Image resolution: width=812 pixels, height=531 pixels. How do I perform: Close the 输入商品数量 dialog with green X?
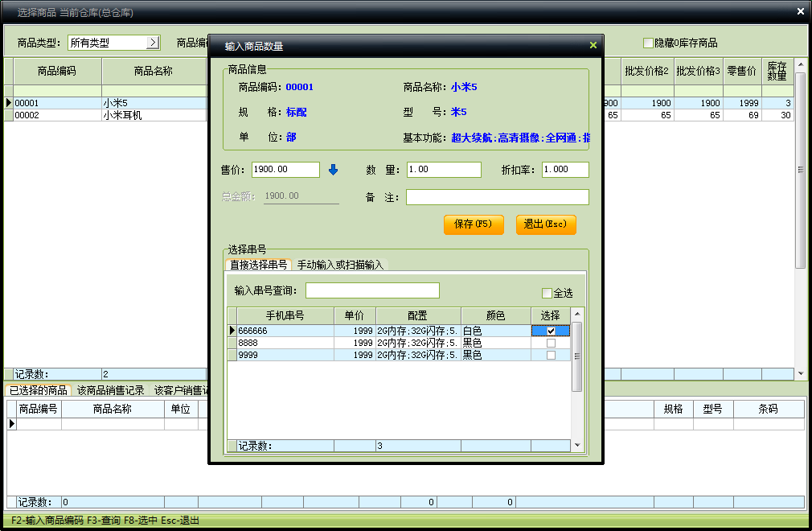pyautogui.click(x=593, y=46)
